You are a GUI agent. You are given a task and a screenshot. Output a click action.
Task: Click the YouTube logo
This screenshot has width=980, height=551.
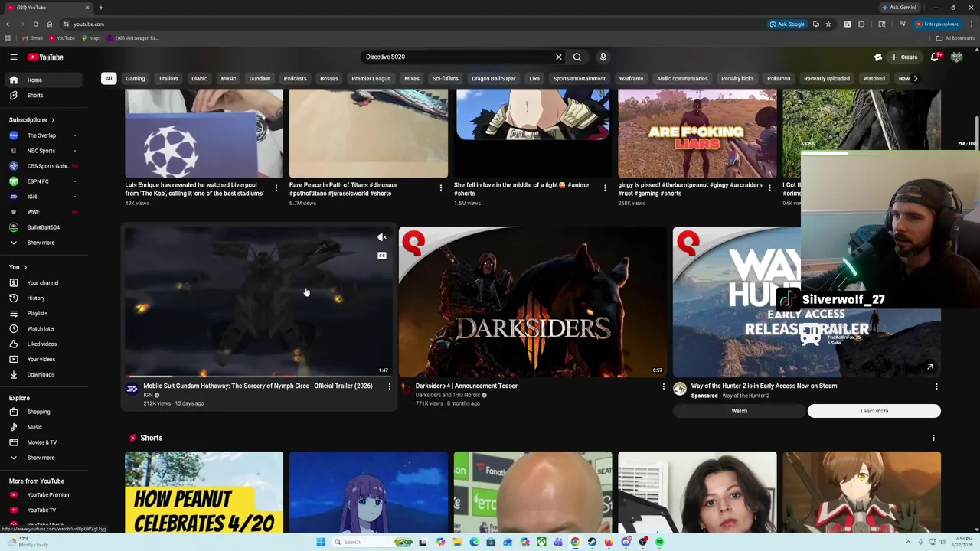(x=45, y=57)
